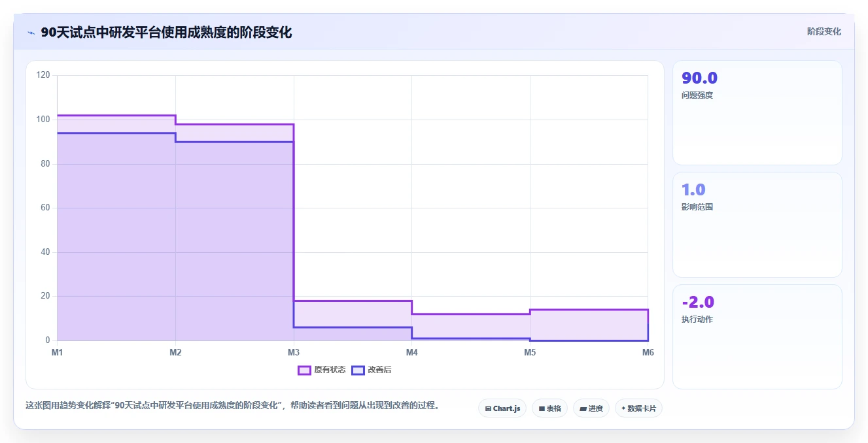Viewport: 868px width, 443px height.
Task: Click the description text below the chart
Action: click(x=232, y=406)
